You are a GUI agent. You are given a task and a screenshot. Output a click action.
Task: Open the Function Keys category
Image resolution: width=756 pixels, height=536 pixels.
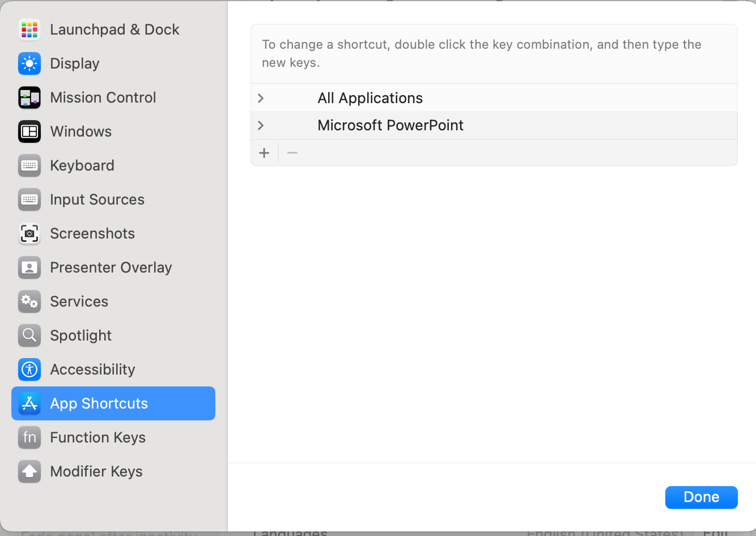pyautogui.click(x=113, y=437)
